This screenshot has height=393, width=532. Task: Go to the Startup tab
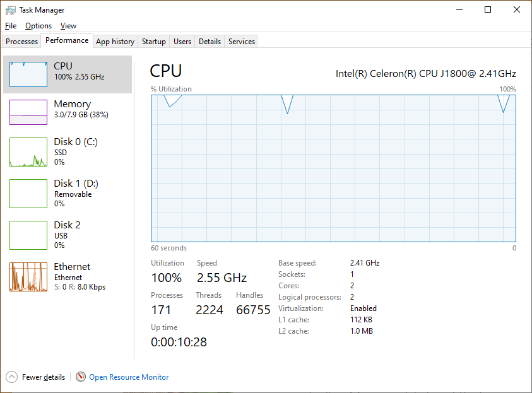point(154,42)
